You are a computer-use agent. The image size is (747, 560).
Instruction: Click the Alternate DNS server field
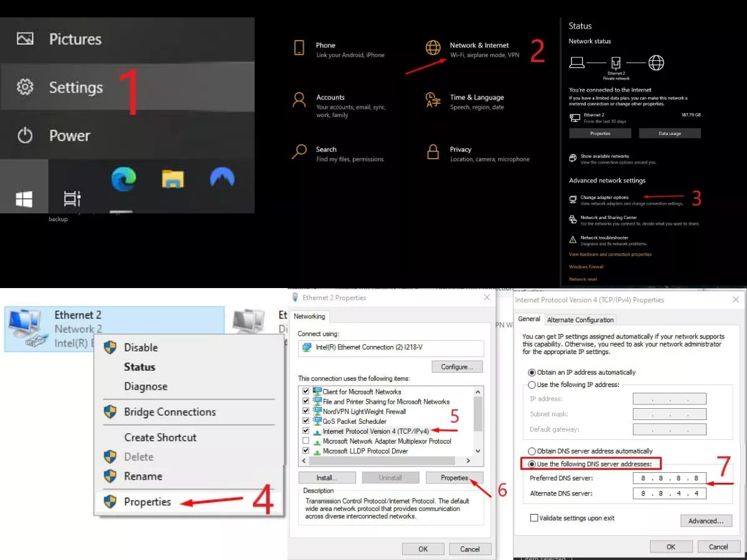pyautogui.click(x=670, y=493)
